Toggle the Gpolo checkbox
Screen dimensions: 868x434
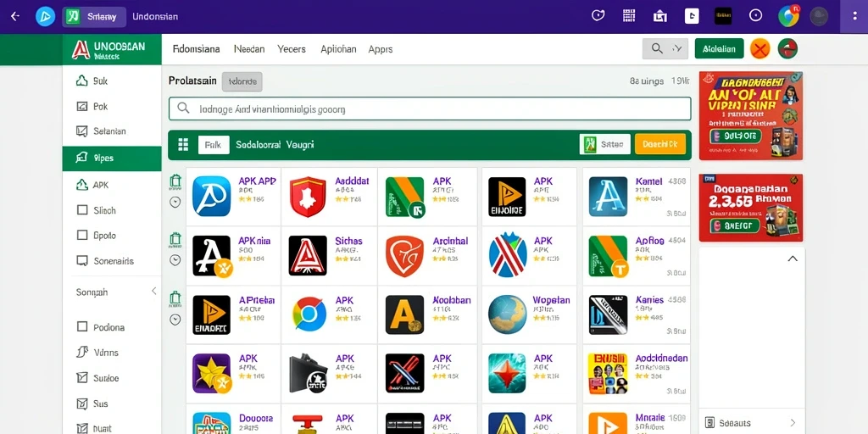[82, 236]
